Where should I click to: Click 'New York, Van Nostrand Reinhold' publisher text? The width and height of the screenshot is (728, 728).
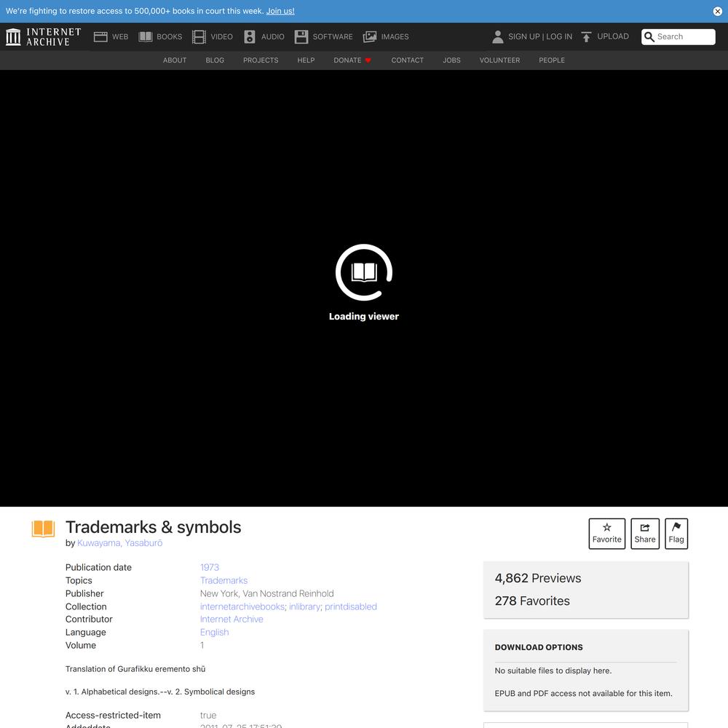click(267, 593)
